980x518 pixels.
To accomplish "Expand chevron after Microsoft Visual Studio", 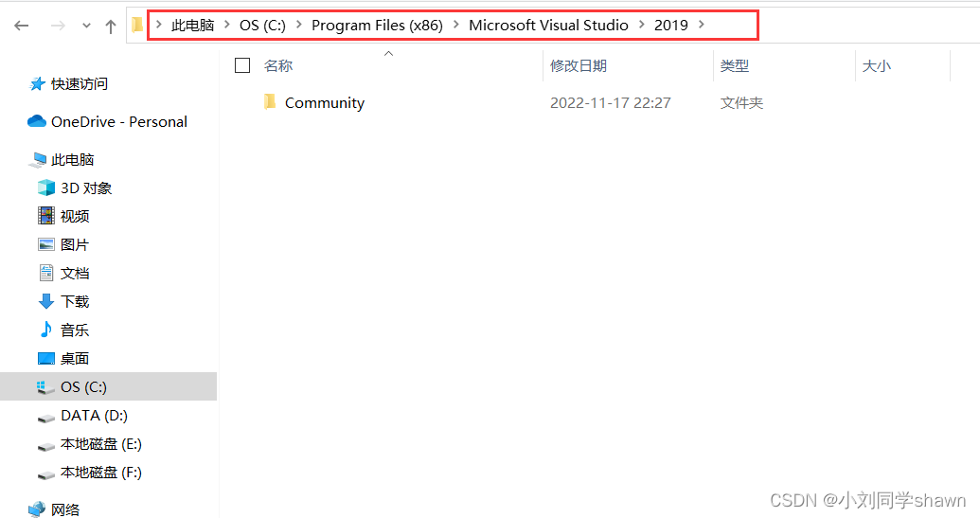I will point(641,25).
